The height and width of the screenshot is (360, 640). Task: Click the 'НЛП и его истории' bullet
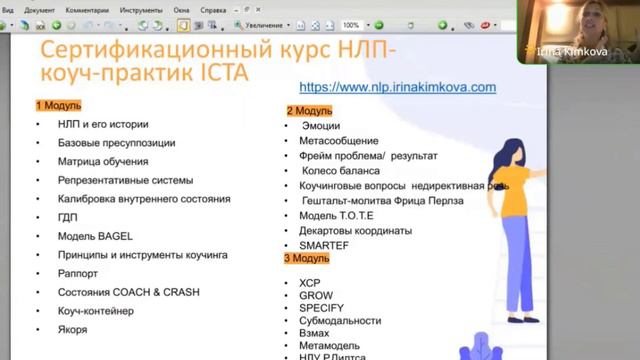(103, 124)
